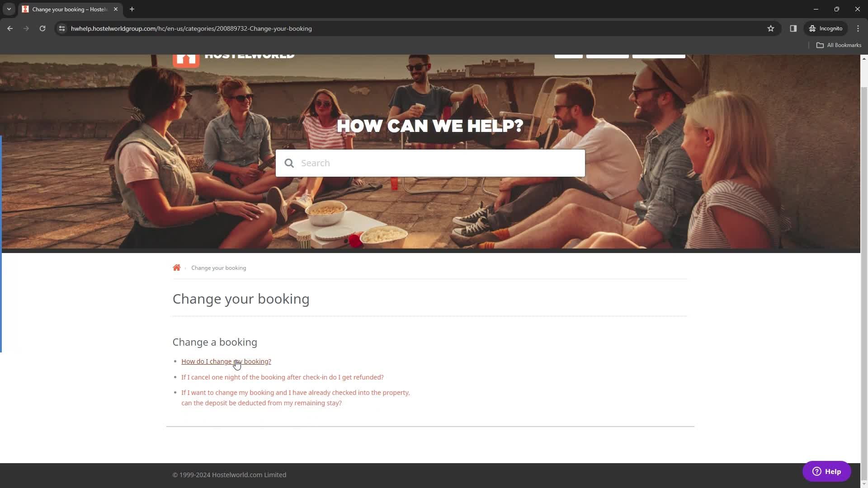This screenshot has width=868, height=488.
Task: Click the deposit deduction question link
Action: coord(295,398)
